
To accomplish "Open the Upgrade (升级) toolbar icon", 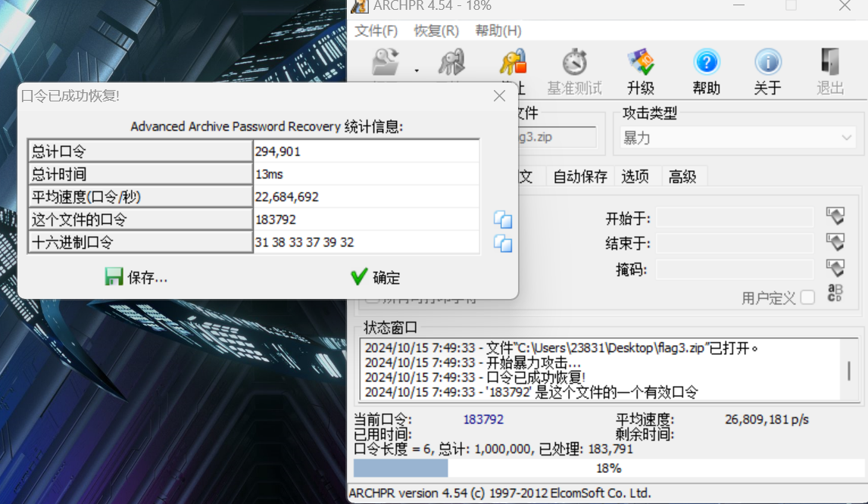I will pos(641,62).
